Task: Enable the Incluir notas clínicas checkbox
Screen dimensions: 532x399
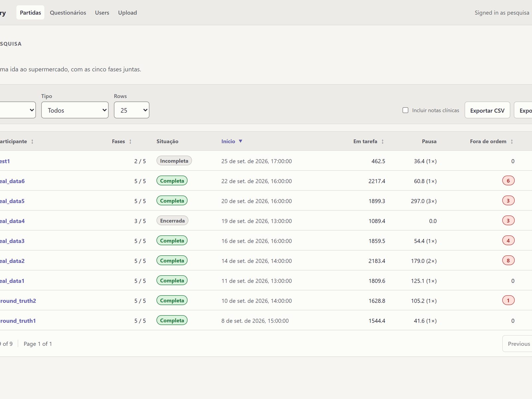Action: [x=405, y=110]
